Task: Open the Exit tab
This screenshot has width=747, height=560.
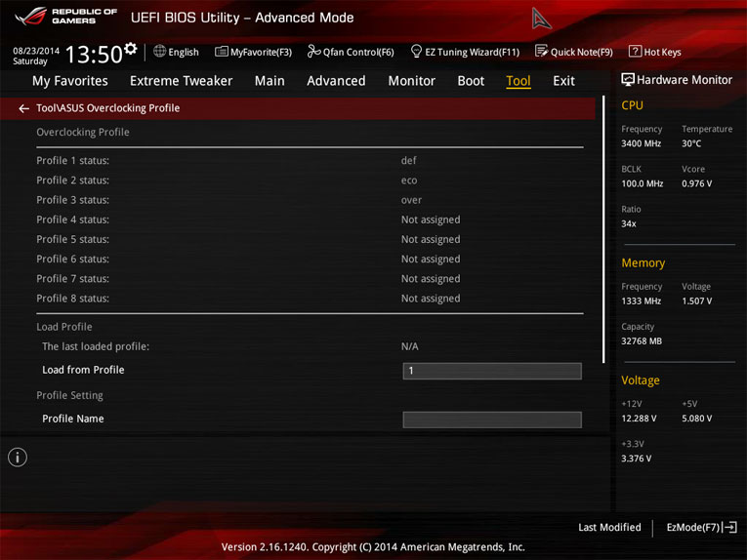Action: click(x=563, y=81)
